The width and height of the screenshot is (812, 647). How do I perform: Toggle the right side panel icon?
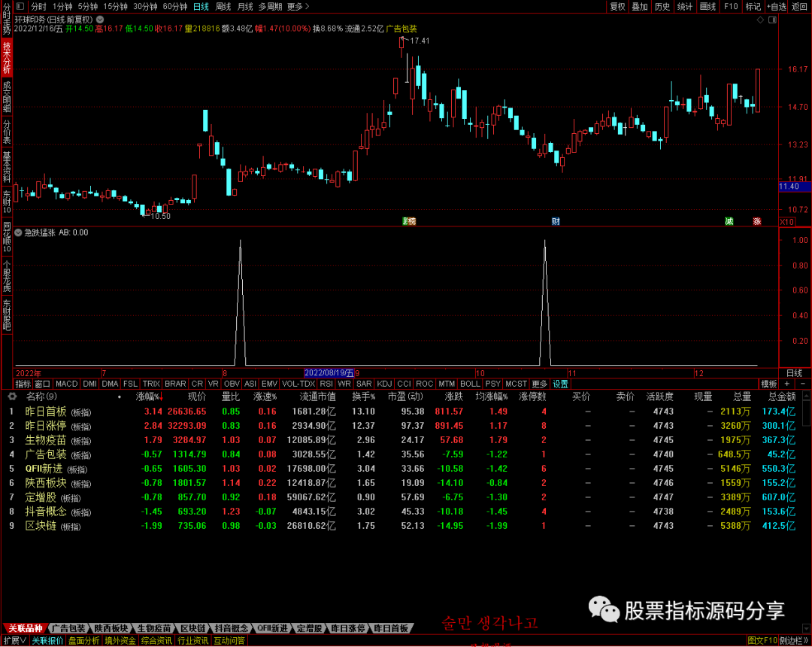pos(772,20)
